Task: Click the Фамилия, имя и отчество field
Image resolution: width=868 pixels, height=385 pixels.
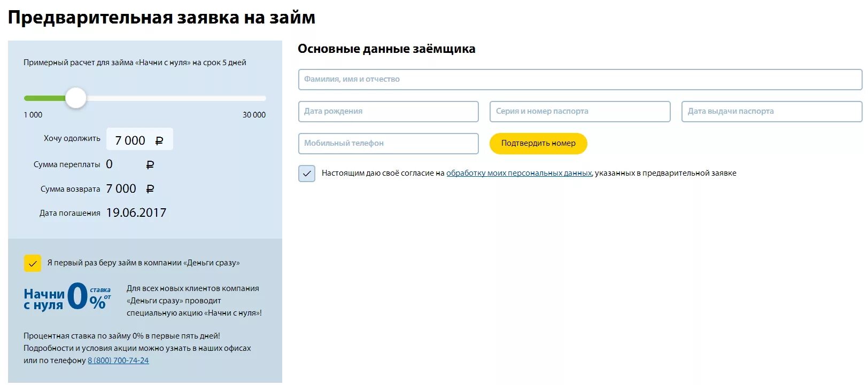Action: pos(580,80)
